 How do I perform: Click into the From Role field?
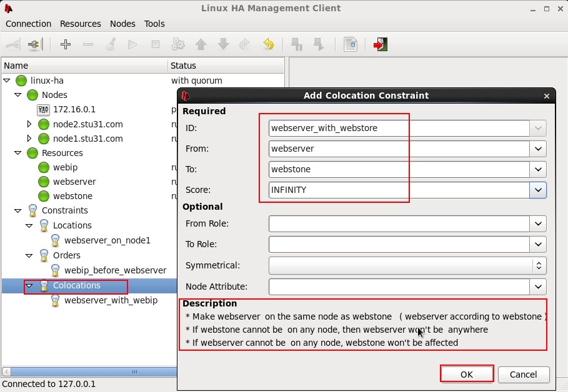399,223
